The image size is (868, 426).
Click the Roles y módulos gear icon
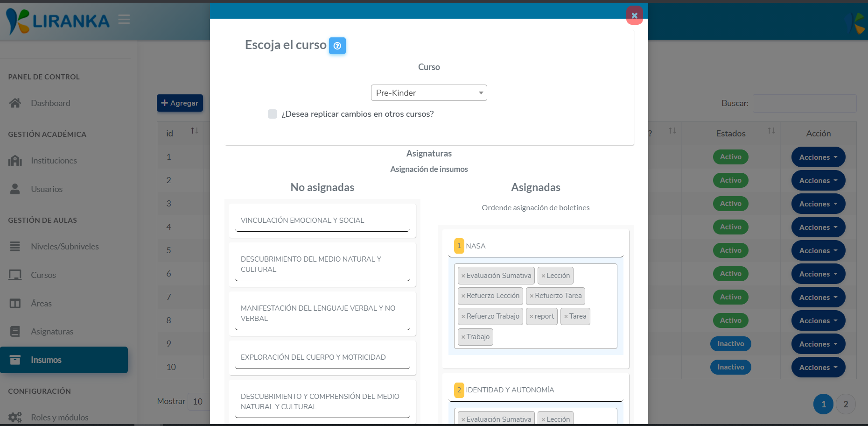(15, 417)
